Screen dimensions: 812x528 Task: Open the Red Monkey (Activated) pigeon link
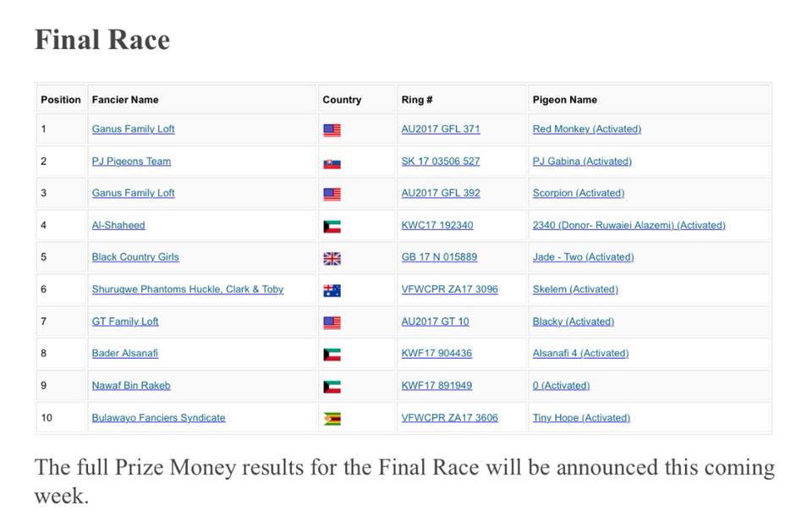coord(586,129)
